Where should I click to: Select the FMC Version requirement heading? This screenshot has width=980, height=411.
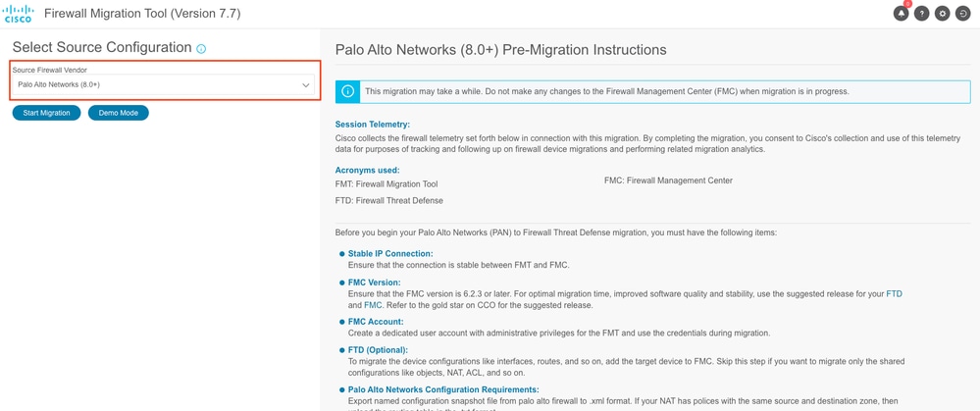point(374,283)
